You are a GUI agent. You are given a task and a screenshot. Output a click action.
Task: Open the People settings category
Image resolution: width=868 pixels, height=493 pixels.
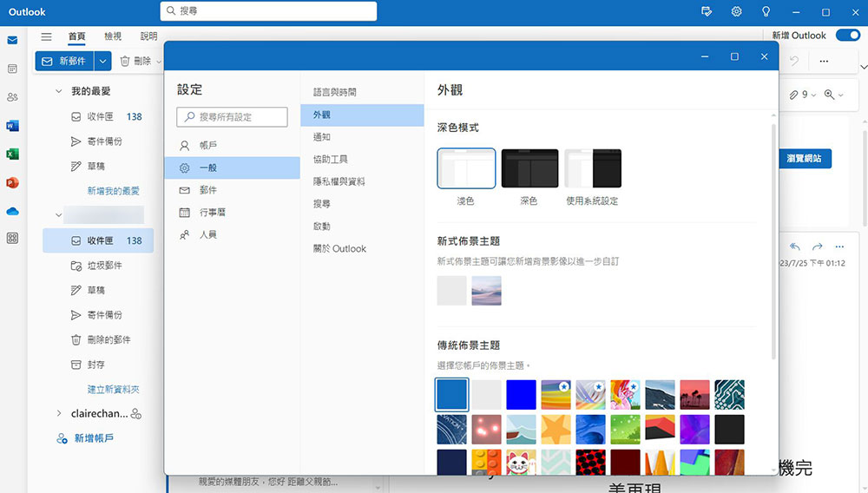(x=233, y=234)
